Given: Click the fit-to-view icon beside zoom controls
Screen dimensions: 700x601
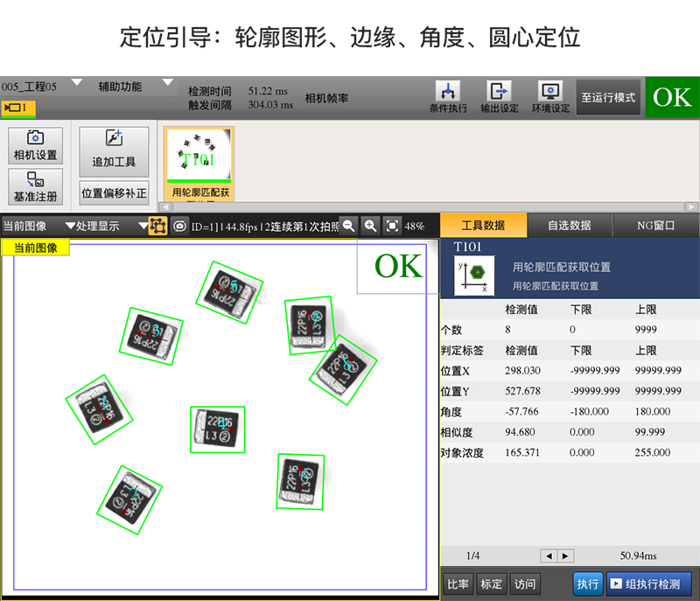Looking at the screenshot, I should click(x=392, y=226).
